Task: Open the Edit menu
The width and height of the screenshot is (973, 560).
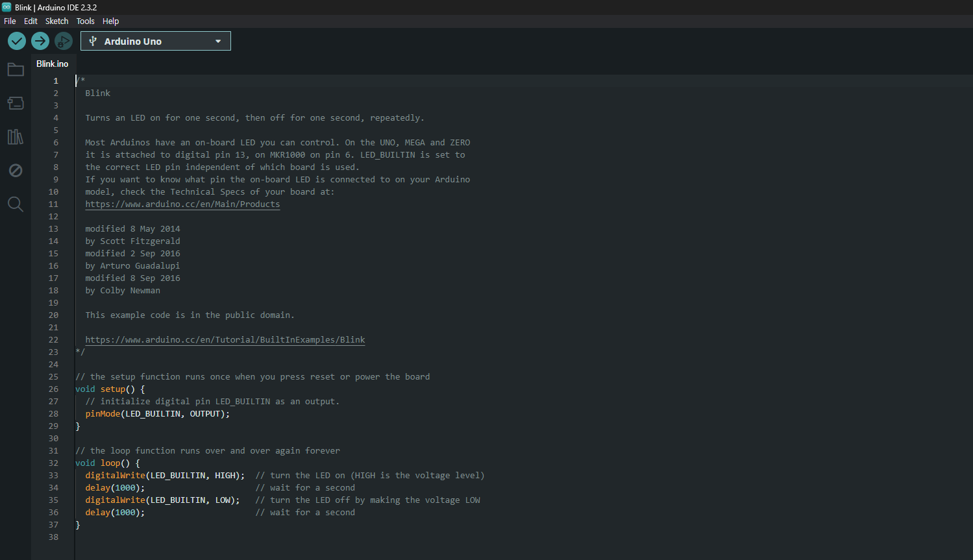Action: pyautogui.click(x=31, y=21)
